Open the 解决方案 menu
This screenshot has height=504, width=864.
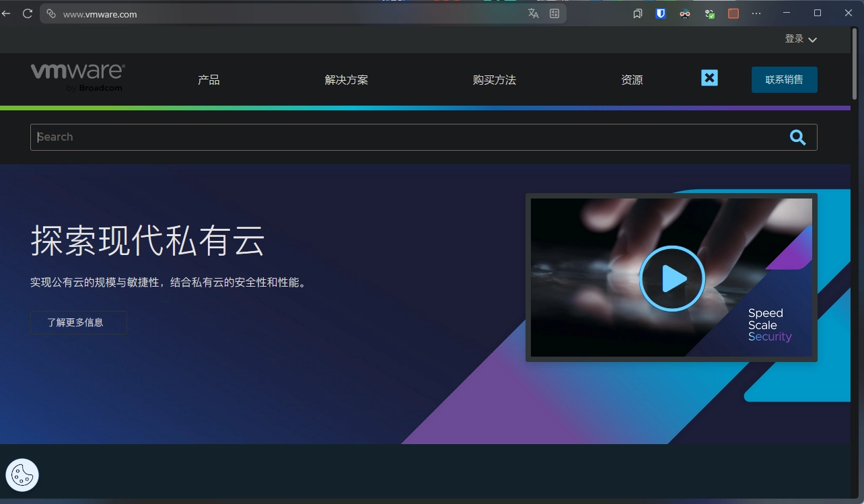point(346,80)
